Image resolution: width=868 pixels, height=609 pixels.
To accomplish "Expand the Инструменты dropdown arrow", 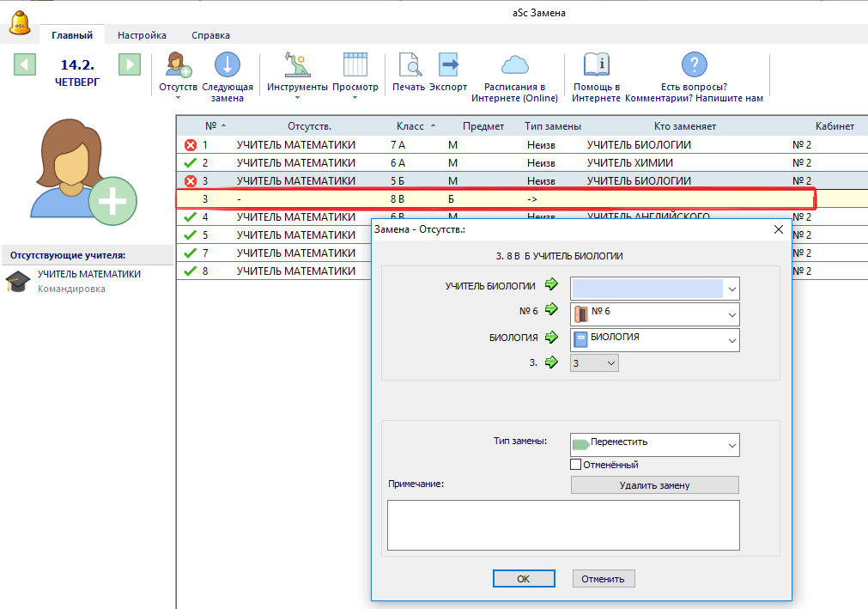I will (297, 97).
